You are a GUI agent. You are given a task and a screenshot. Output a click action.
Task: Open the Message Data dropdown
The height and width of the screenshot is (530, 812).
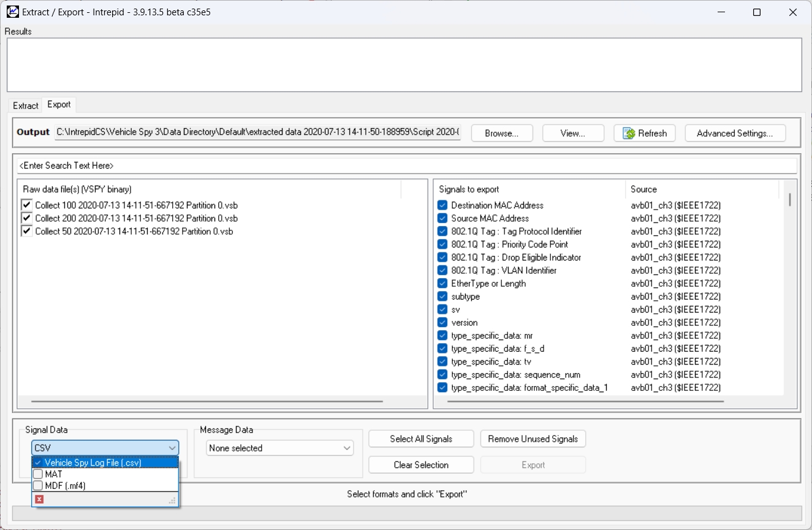tap(279, 448)
